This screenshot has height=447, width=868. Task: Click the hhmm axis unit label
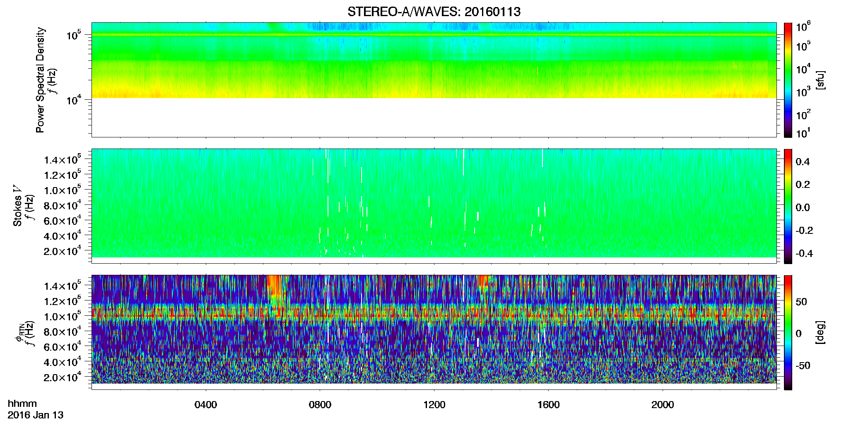pyautogui.click(x=22, y=404)
